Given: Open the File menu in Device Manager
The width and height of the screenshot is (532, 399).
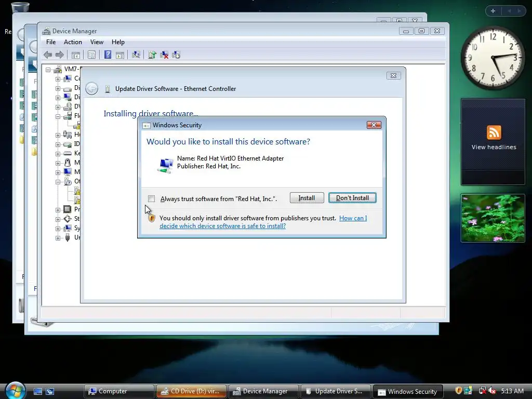Looking at the screenshot, I should tap(51, 42).
